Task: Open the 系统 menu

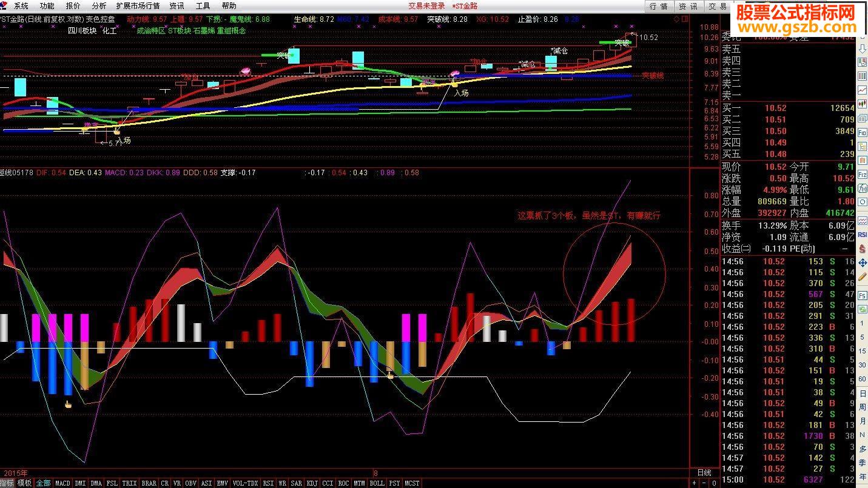Action: pyautogui.click(x=21, y=5)
